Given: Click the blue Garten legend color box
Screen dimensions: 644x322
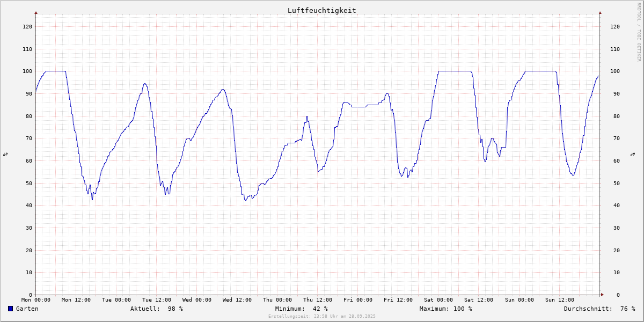Looking at the screenshot, I should click(10, 309).
